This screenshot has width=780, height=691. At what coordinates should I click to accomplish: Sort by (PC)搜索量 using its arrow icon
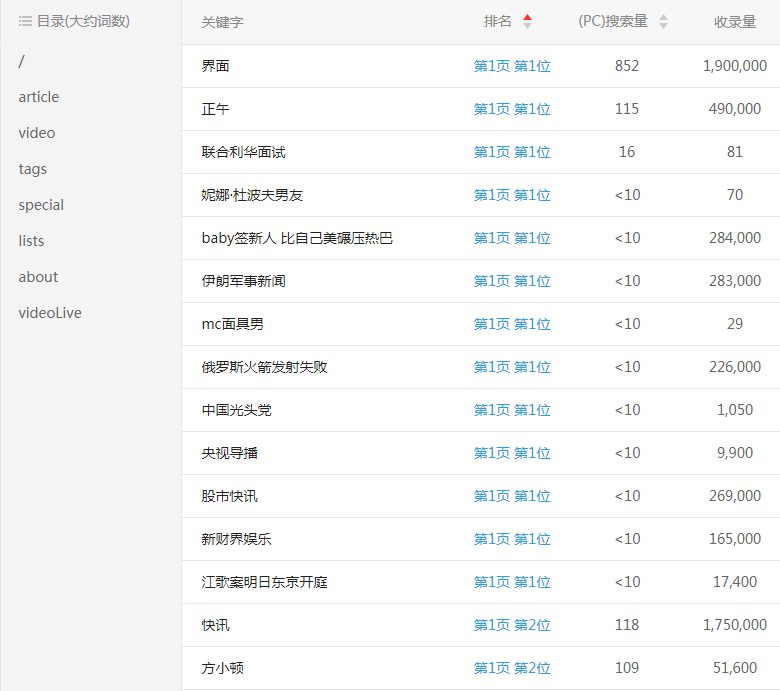click(663, 22)
